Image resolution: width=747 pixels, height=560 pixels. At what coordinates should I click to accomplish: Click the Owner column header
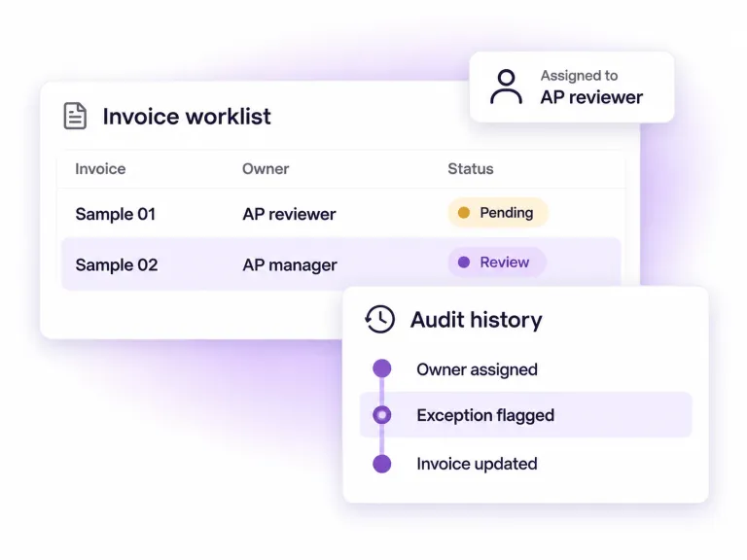click(x=266, y=168)
